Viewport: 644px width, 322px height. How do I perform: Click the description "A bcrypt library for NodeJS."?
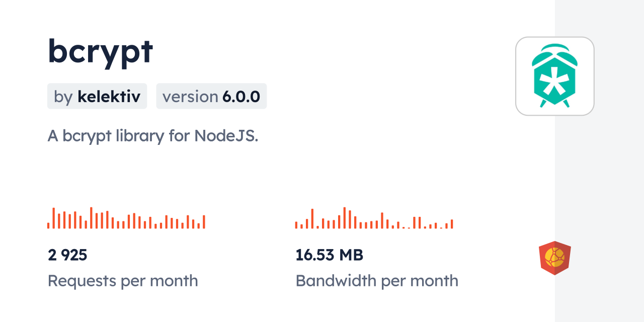(152, 136)
